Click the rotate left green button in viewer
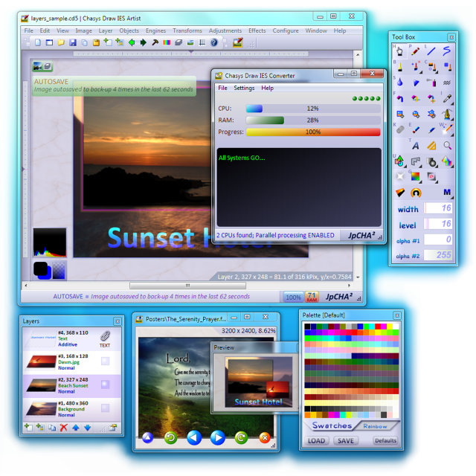The height and width of the screenshot is (476, 476). pyautogui.click(x=170, y=438)
